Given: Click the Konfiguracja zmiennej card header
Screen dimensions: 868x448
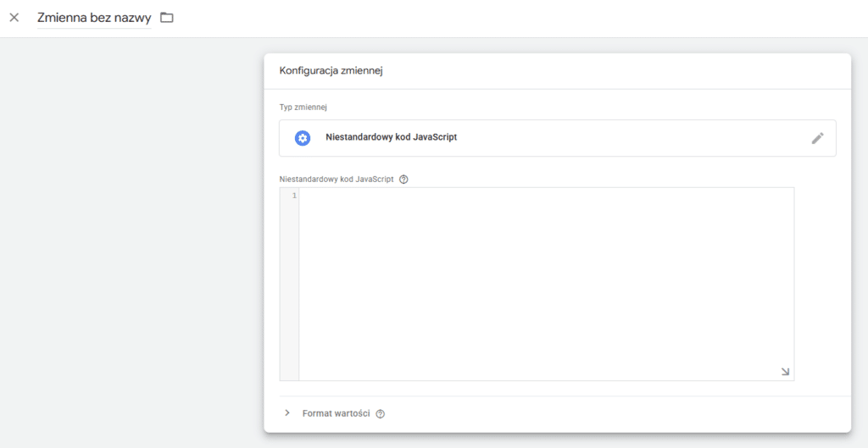Looking at the screenshot, I should click(557, 71).
